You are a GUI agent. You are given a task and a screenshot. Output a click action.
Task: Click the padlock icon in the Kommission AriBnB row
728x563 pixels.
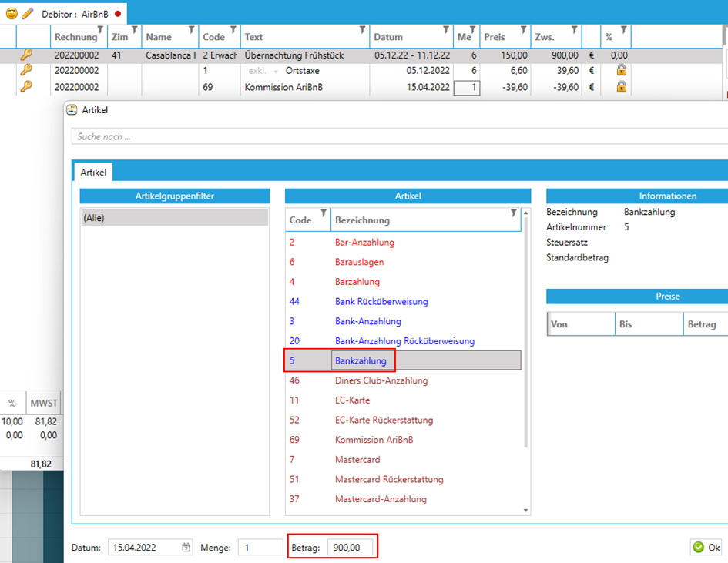click(x=621, y=87)
